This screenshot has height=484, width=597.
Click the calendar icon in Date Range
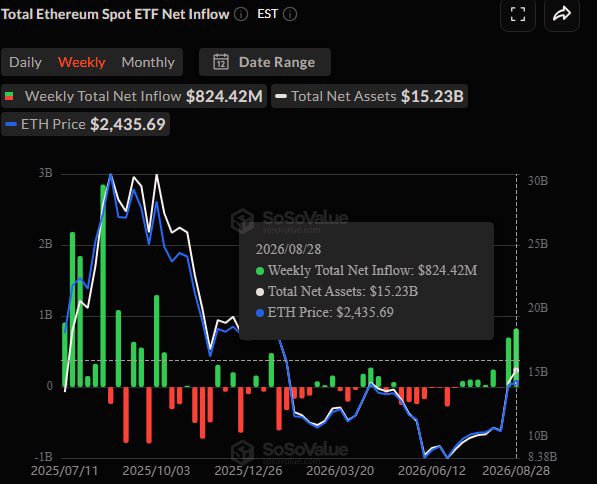[x=221, y=62]
